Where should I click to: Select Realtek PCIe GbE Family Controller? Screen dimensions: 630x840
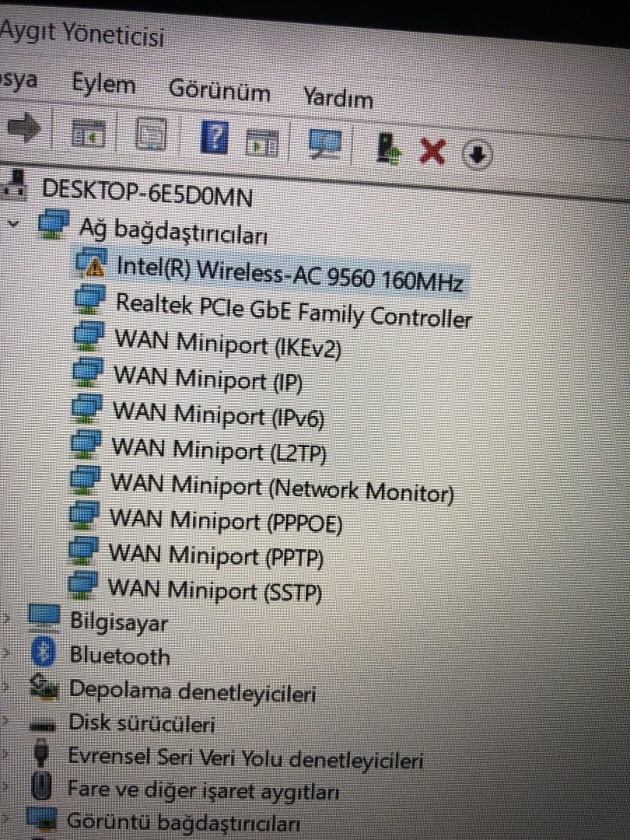click(x=293, y=311)
